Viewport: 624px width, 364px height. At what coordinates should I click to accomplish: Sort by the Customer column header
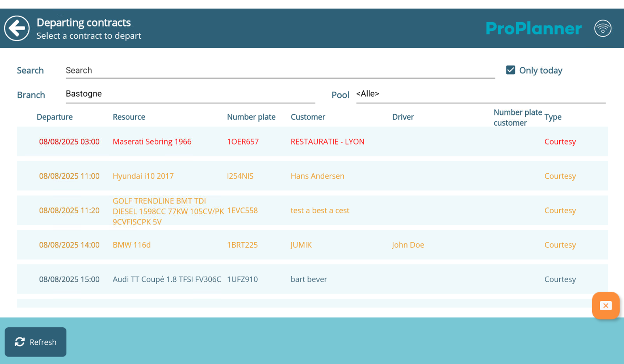click(308, 117)
